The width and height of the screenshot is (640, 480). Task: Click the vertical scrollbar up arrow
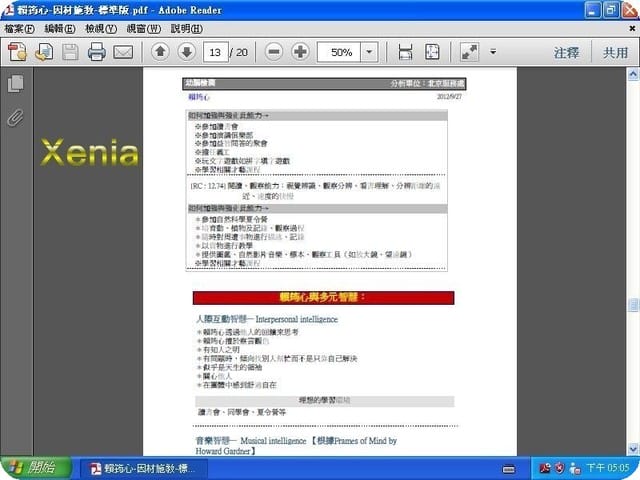pos(633,74)
